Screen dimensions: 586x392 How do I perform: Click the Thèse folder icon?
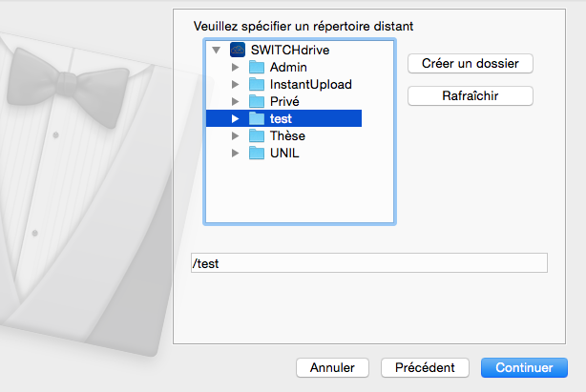pyautogui.click(x=256, y=135)
